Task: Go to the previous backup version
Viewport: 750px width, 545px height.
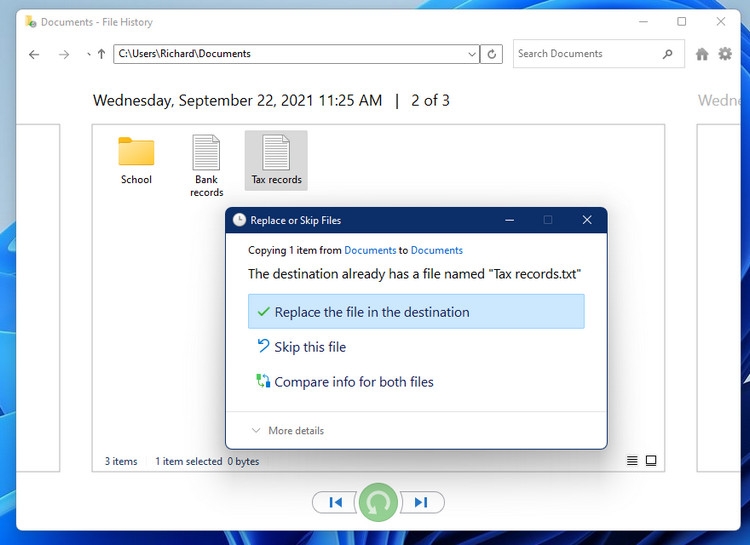Action: point(335,502)
